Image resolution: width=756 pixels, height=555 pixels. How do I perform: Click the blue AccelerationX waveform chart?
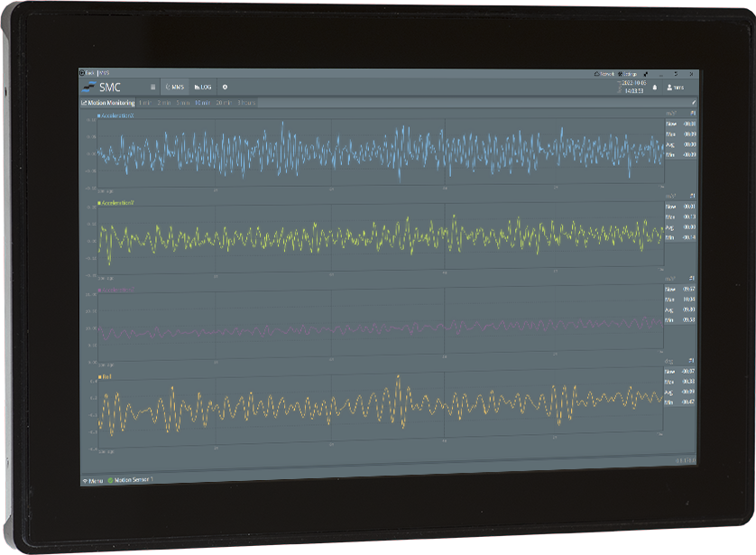coord(381,153)
